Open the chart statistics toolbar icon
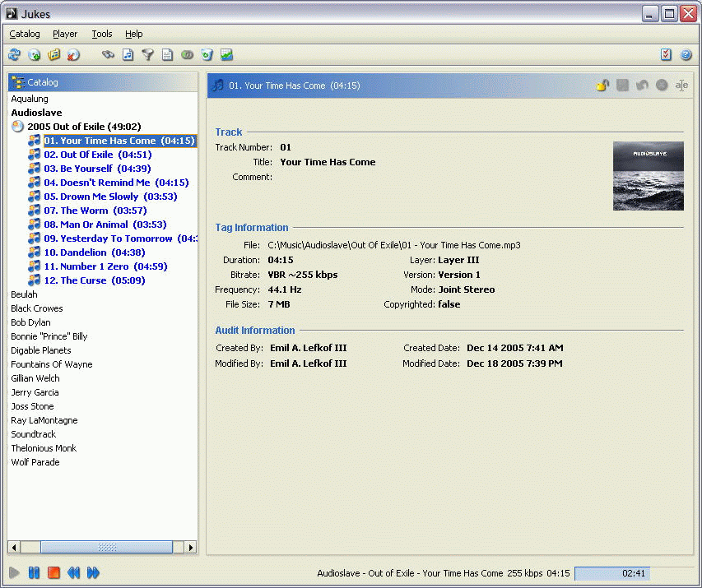 [x=226, y=55]
